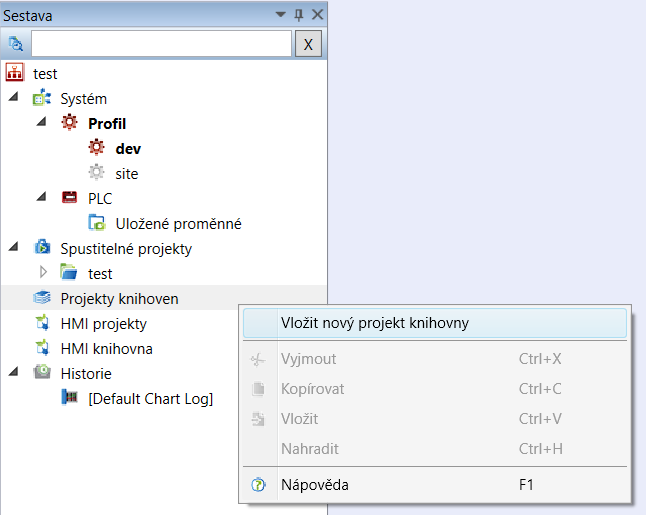646x515 pixels.
Task: Clear the filter with the X button
Action: [x=308, y=44]
